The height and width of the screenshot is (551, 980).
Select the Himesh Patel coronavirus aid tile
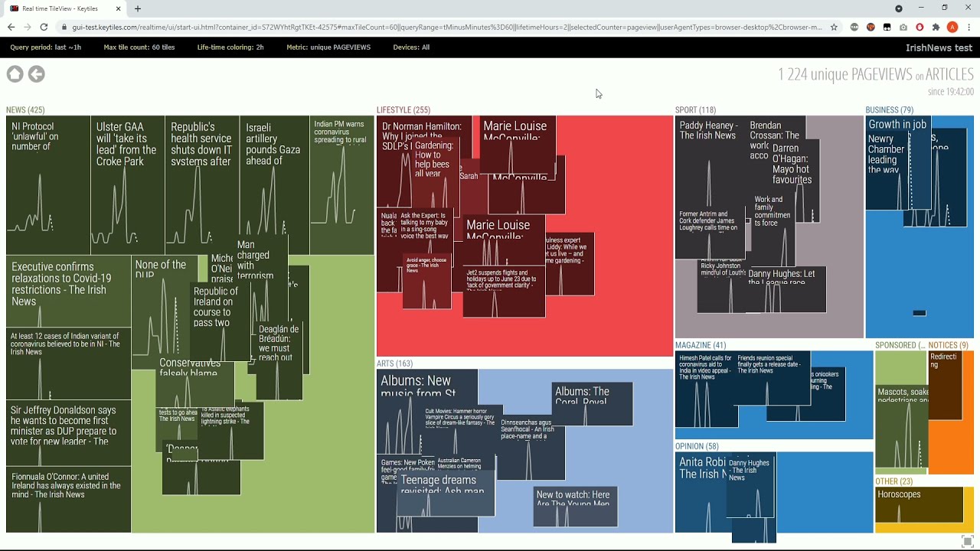[x=706, y=389]
